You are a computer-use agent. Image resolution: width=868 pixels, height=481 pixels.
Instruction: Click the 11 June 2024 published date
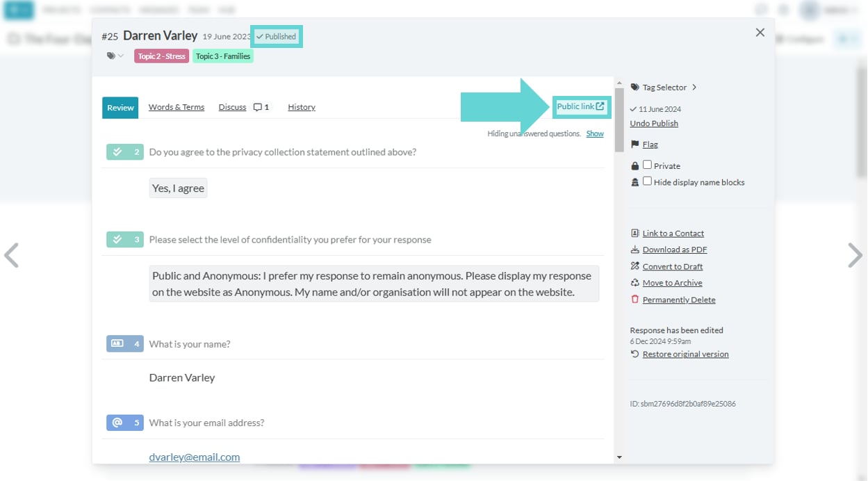(660, 109)
